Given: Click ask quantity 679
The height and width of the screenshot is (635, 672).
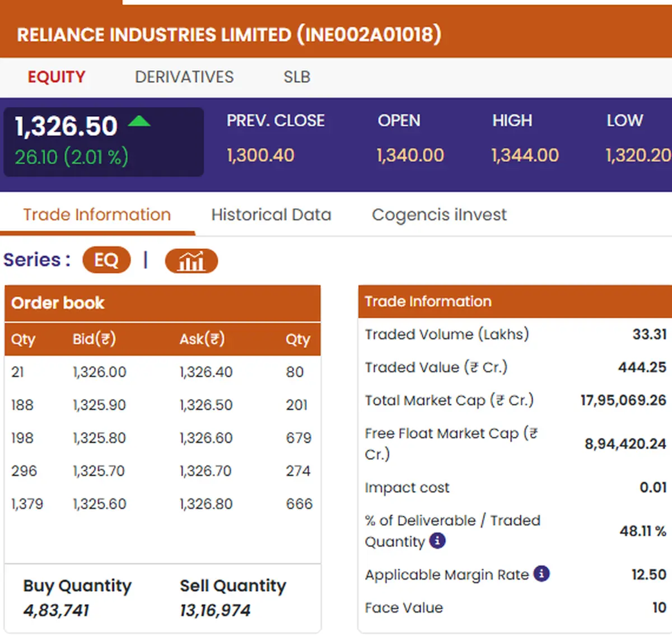Looking at the screenshot, I should [298, 438].
